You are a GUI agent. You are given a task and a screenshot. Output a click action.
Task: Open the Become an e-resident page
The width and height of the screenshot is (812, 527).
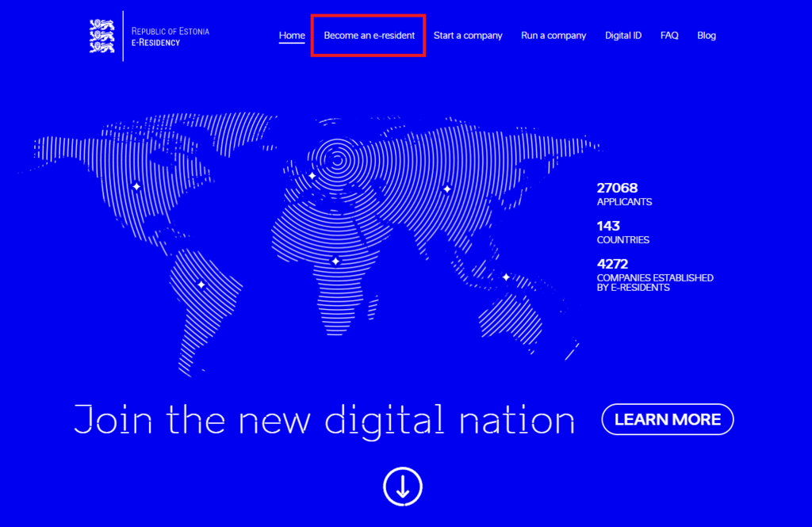tap(370, 36)
